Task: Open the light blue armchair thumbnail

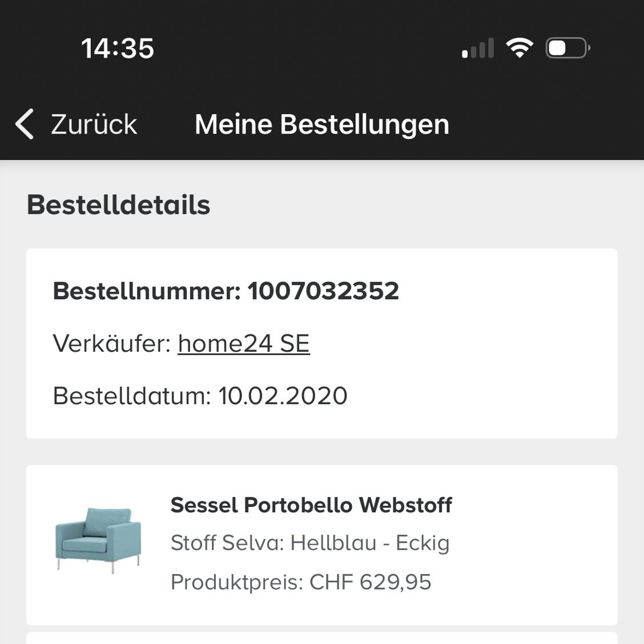Action: pos(98,539)
